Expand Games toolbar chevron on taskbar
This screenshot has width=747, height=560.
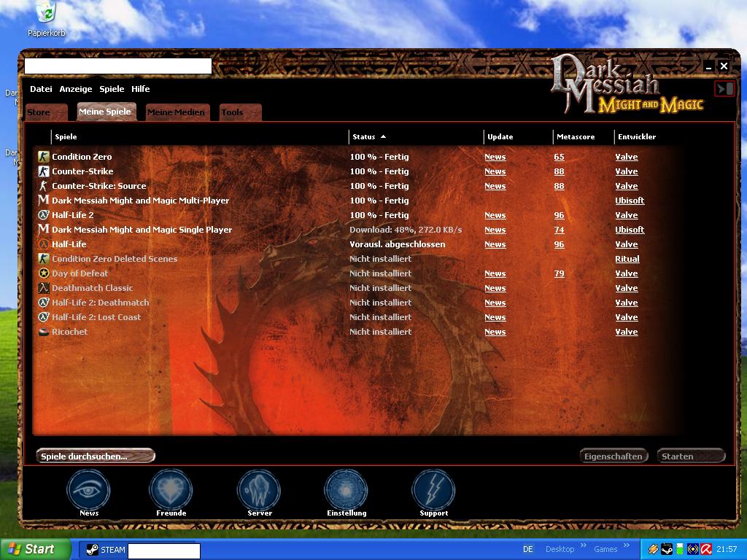pos(626,545)
